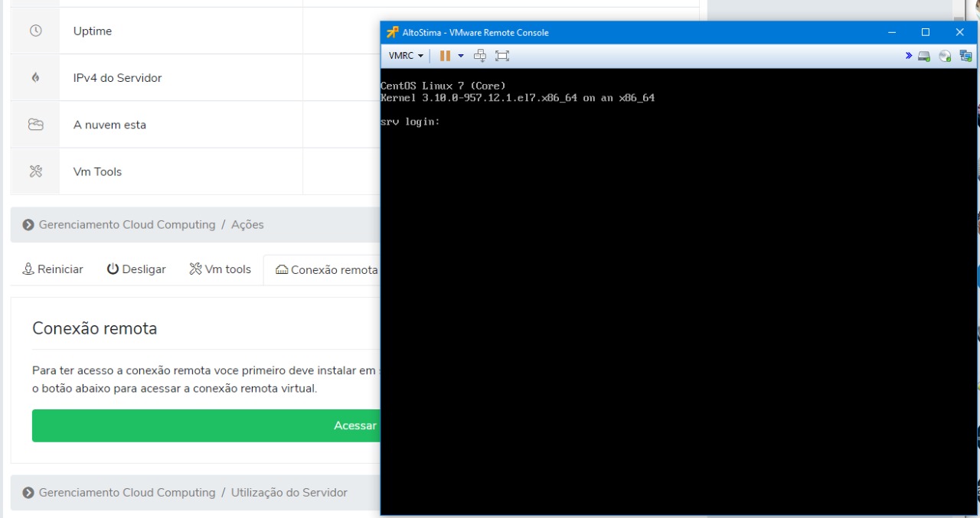Maximize the VMware Remote Console window
Image resolution: width=980 pixels, height=518 pixels.
pyautogui.click(x=926, y=32)
